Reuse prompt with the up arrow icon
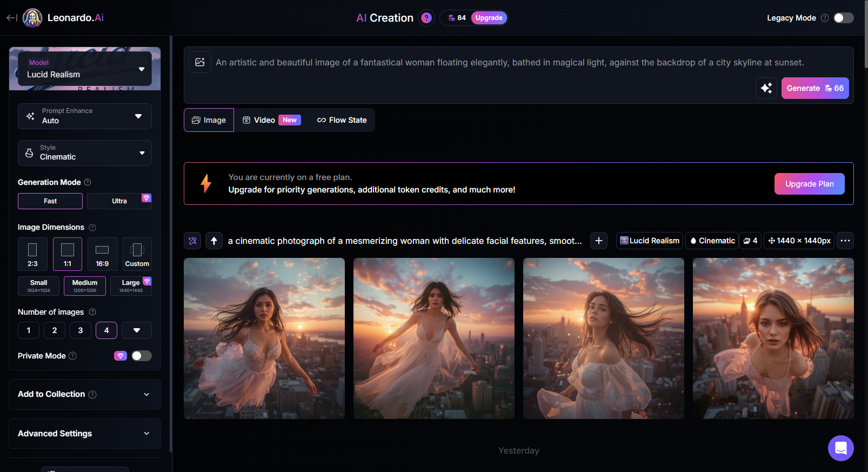This screenshot has height=472, width=868. point(214,241)
